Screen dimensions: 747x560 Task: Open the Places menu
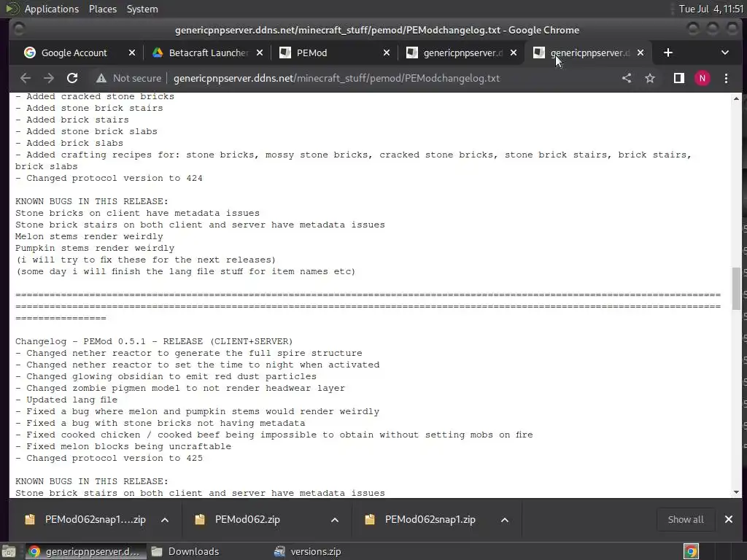[x=102, y=9]
